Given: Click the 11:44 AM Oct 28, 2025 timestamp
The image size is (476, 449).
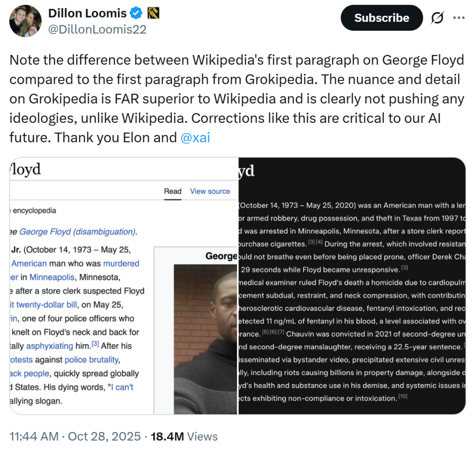Looking at the screenshot, I should click(x=75, y=436).
